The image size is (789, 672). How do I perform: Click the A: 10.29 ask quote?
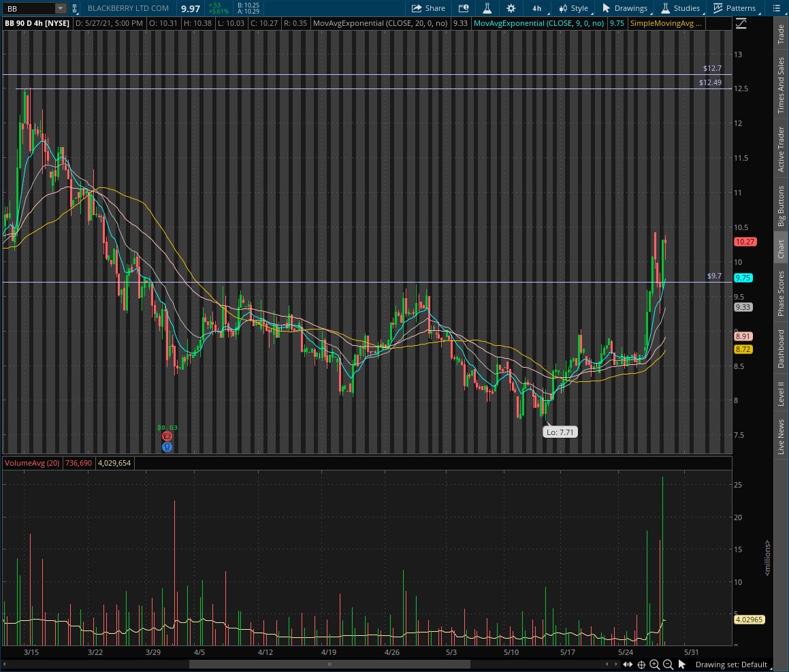click(248, 11)
